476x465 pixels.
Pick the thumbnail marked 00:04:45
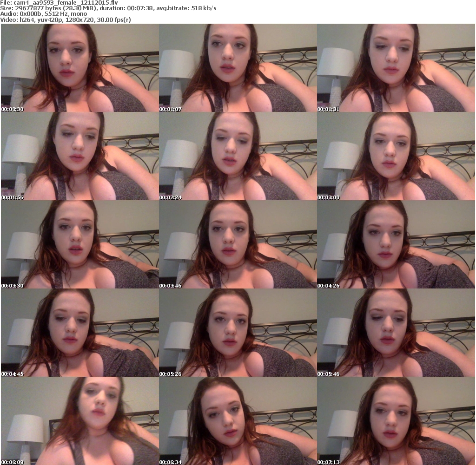(x=80, y=333)
